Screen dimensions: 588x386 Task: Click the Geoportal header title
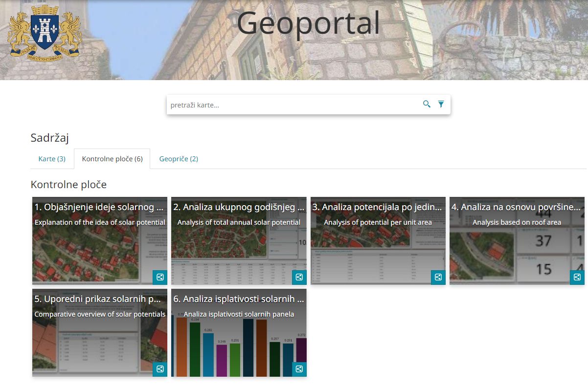[308, 23]
